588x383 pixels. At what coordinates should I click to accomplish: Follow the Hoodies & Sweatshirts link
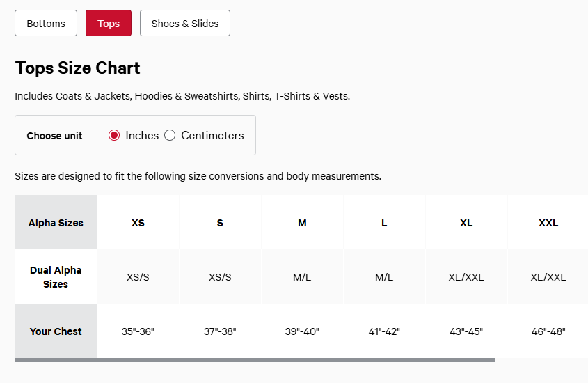(186, 96)
